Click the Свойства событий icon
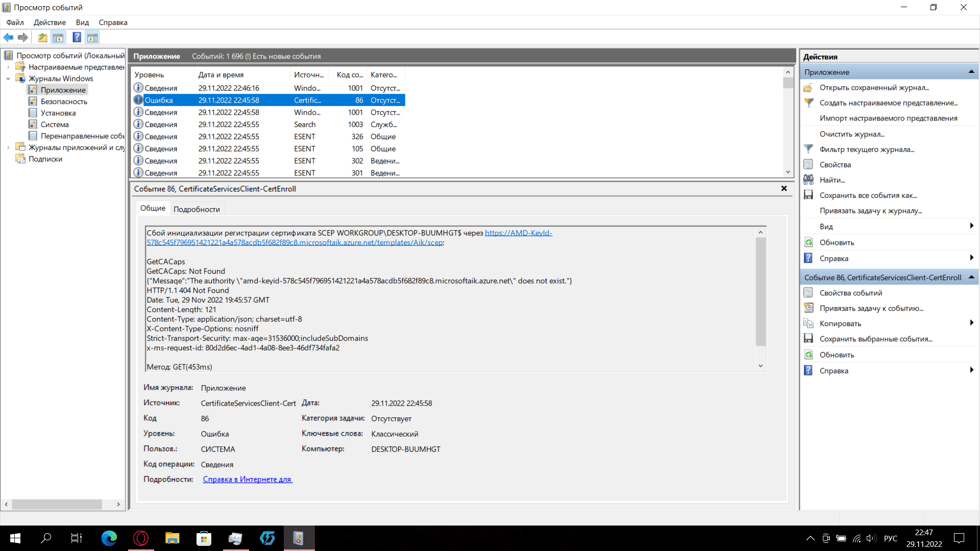 (808, 293)
